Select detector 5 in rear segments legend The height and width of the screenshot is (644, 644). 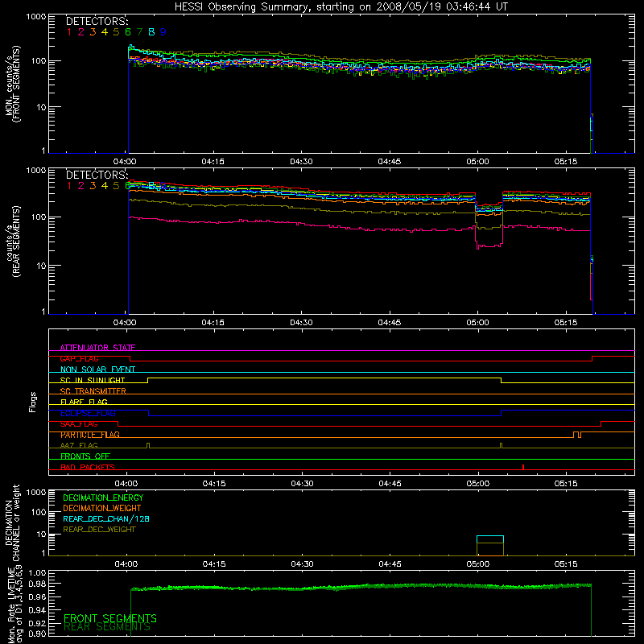pos(116,186)
